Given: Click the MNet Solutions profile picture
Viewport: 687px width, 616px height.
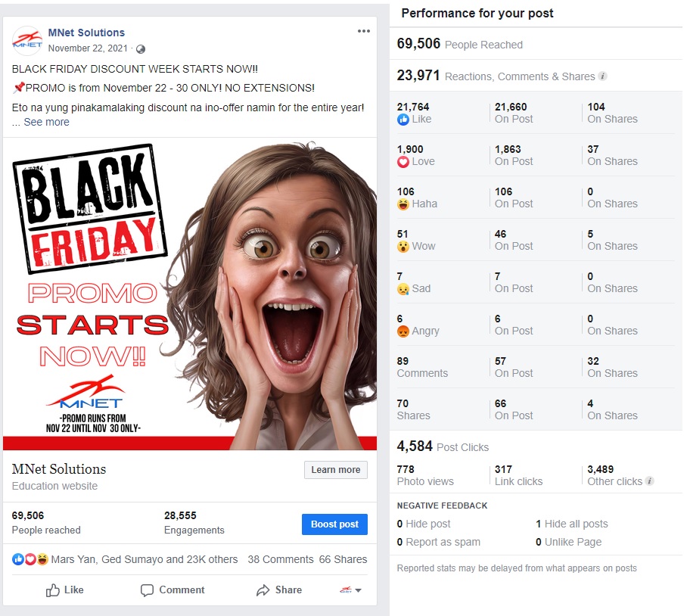Looking at the screenshot, I should click(x=27, y=40).
